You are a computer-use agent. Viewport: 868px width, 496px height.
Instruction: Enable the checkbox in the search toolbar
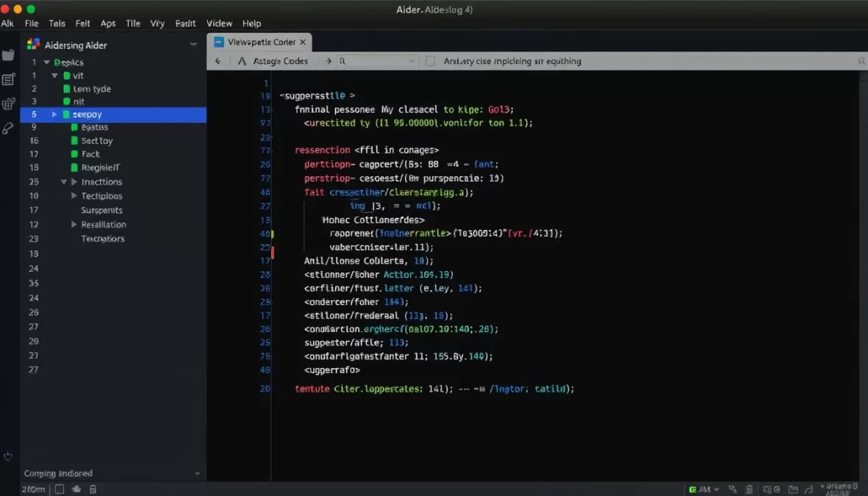[430, 62]
